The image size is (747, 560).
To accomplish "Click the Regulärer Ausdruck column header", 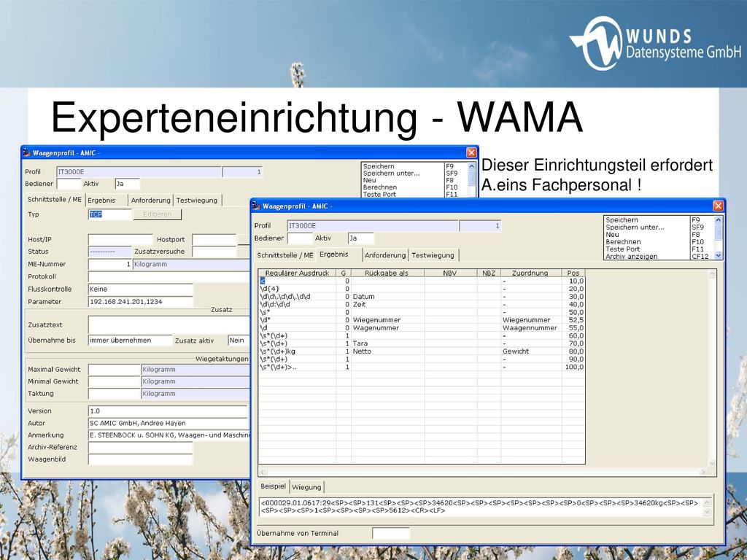I will point(298,273).
